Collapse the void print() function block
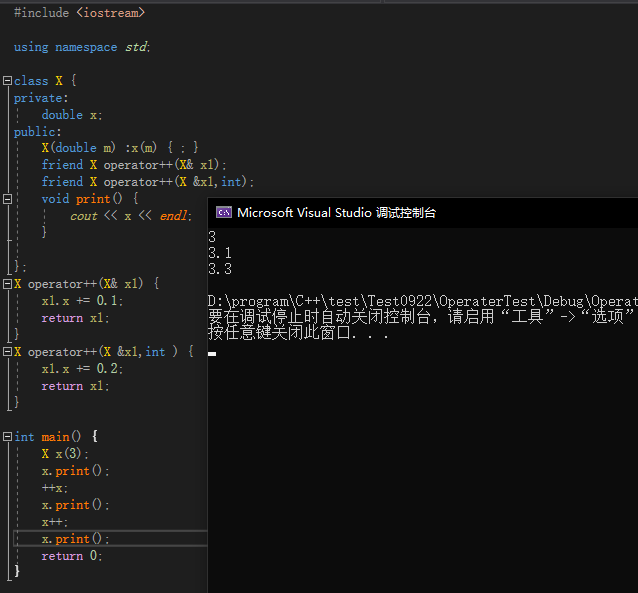The width and height of the screenshot is (638, 593). [x=7, y=199]
